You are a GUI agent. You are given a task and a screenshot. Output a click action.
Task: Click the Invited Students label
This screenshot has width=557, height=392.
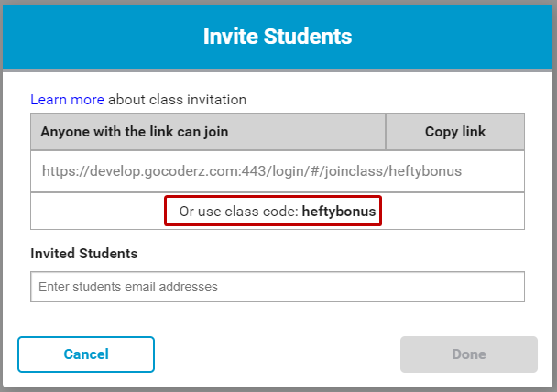pos(84,253)
